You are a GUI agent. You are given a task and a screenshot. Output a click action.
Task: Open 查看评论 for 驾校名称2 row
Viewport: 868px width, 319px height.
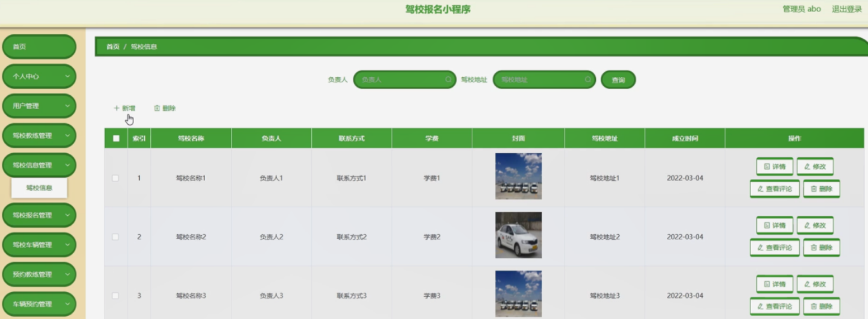775,247
